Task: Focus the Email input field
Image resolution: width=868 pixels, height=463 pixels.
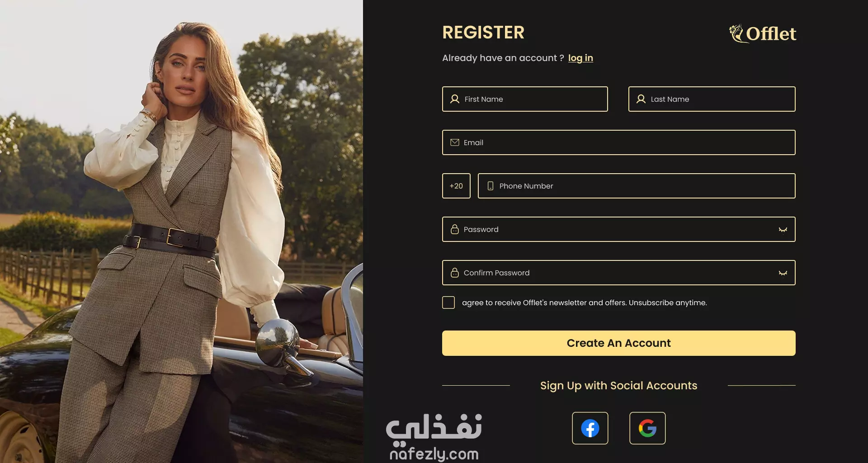Action: point(619,142)
